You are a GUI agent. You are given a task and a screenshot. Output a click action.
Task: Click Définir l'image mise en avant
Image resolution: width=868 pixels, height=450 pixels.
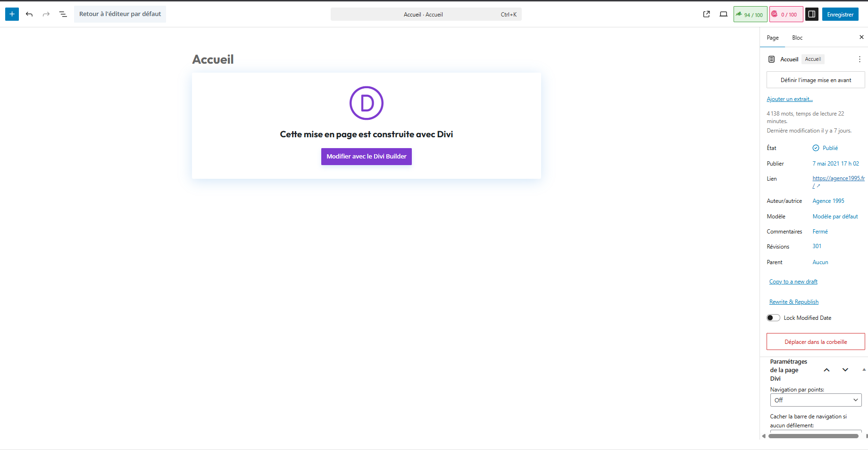pyautogui.click(x=816, y=80)
